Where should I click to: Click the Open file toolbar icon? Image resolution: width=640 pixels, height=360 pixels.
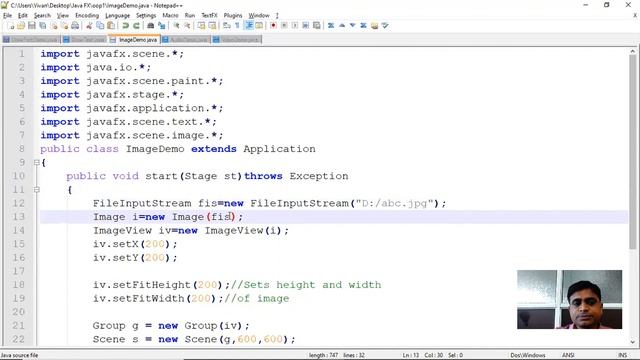[x=21, y=26]
